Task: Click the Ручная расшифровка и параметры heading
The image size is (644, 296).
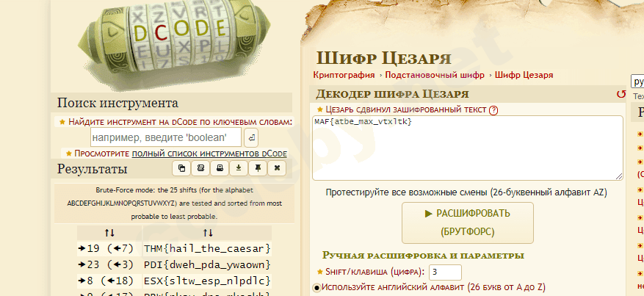Action: click(423, 256)
